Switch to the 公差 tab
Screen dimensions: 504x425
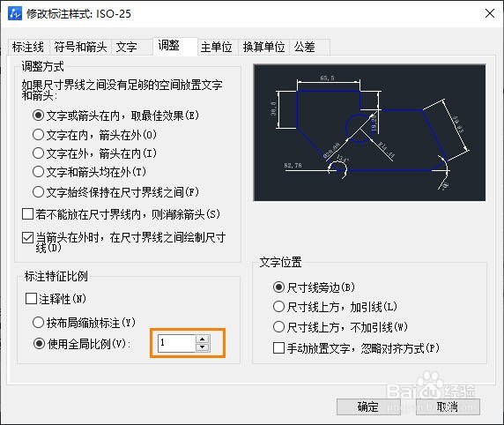point(309,47)
